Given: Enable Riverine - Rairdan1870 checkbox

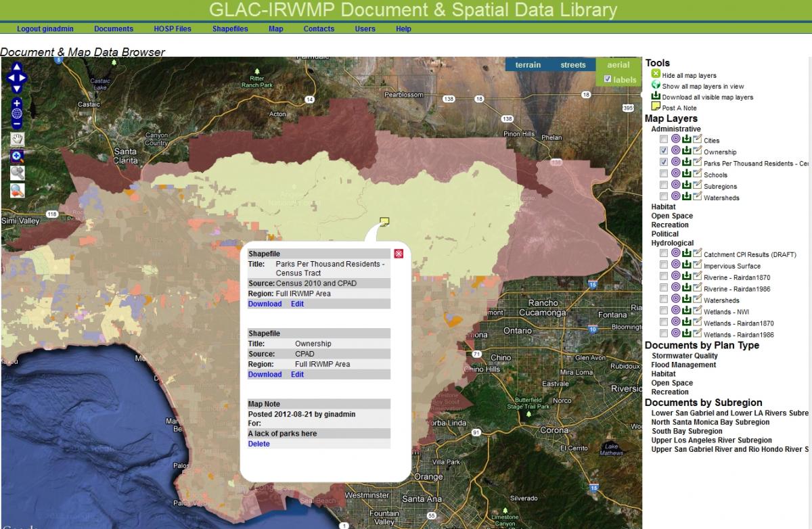Looking at the screenshot, I should pyautogui.click(x=664, y=277).
